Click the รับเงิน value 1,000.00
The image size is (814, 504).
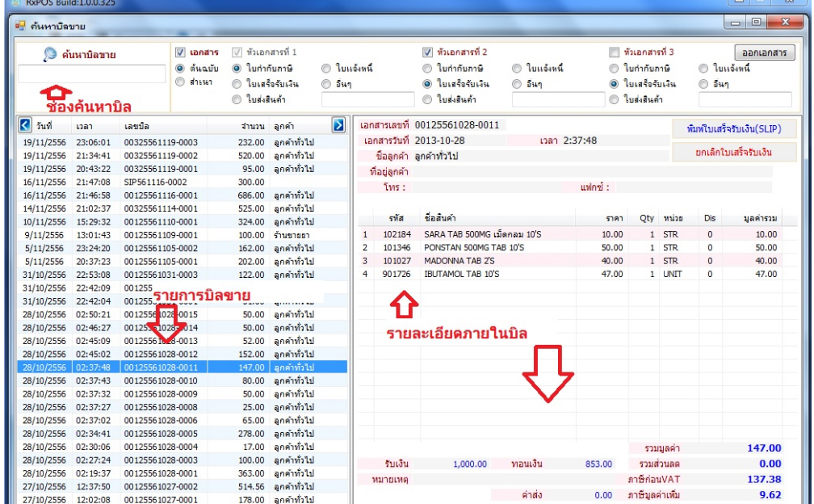470,464
